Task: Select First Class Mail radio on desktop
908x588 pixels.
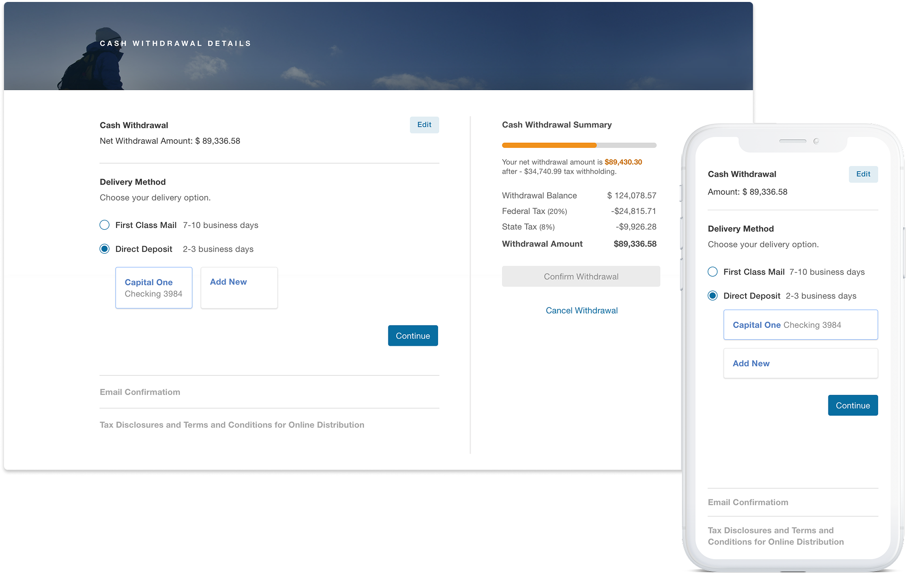Action: (x=105, y=225)
